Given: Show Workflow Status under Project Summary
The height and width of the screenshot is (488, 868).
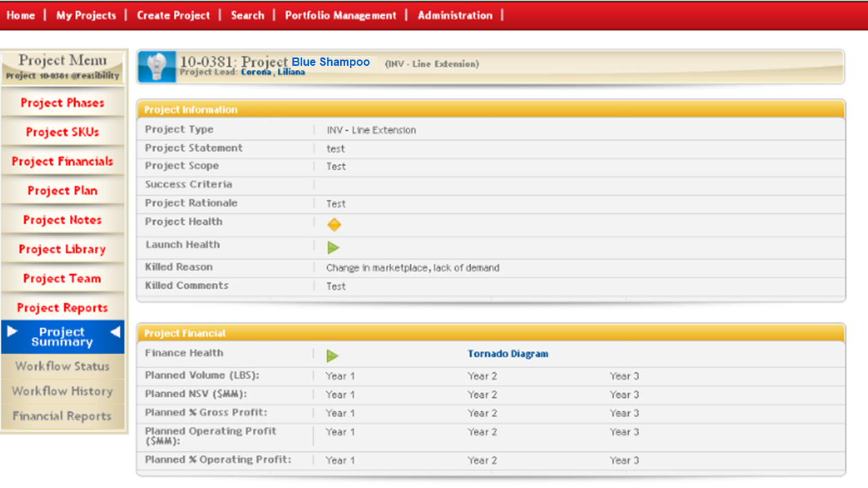Looking at the screenshot, I should [x=62, y=366].
